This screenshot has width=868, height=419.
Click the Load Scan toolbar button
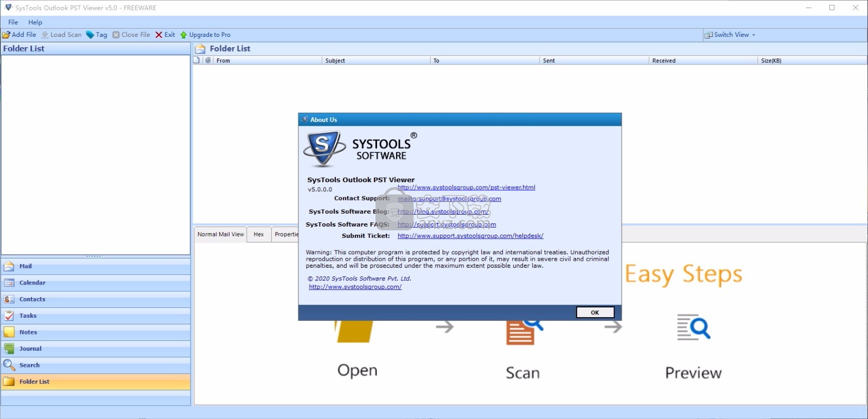(x=61, y=35)
